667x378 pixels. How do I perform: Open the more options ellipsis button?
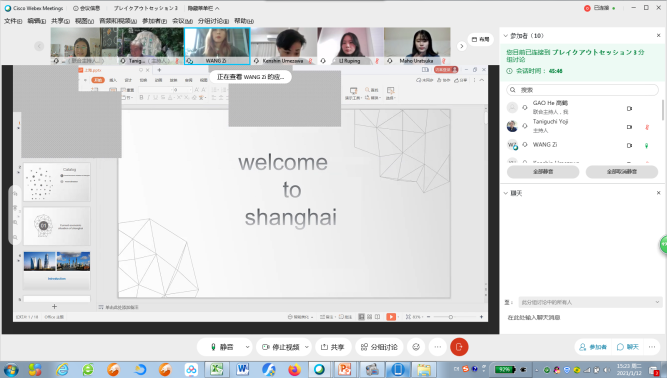click(x=438, y=347)
